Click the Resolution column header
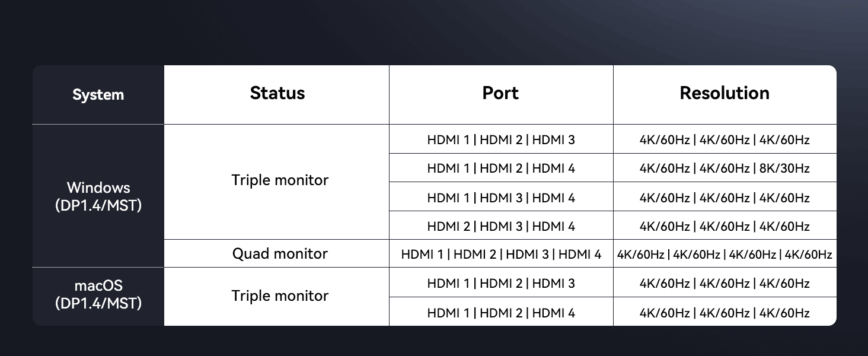Viewport: 868px width, 356px height. coord(725,93)
